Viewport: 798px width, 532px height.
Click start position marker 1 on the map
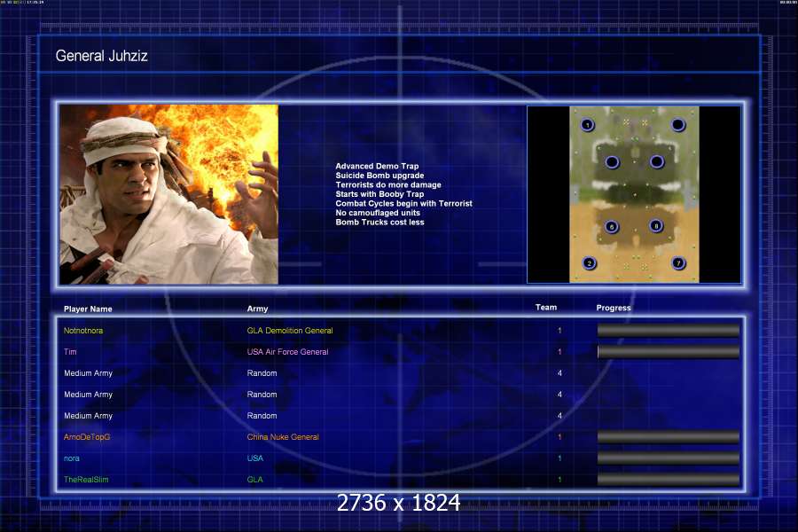coord(587,125)
